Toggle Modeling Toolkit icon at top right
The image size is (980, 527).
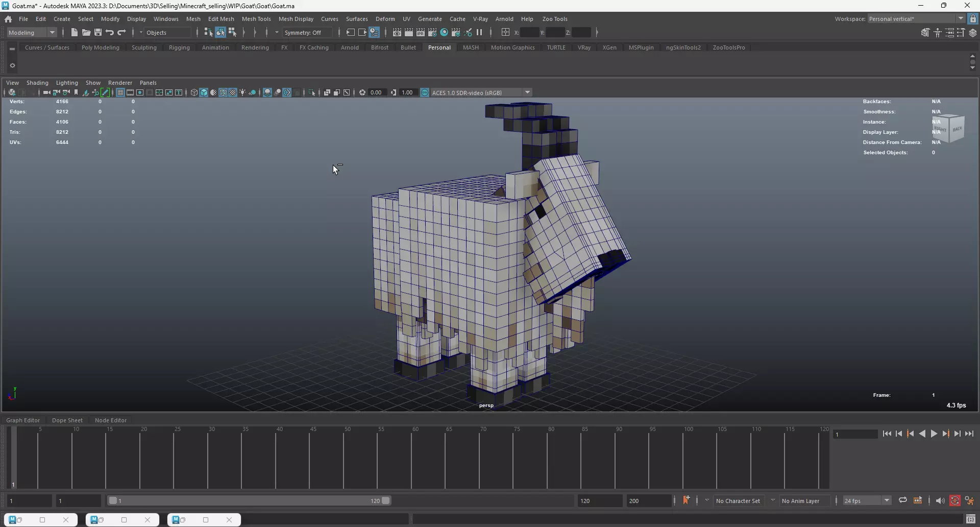coord(925,33)
